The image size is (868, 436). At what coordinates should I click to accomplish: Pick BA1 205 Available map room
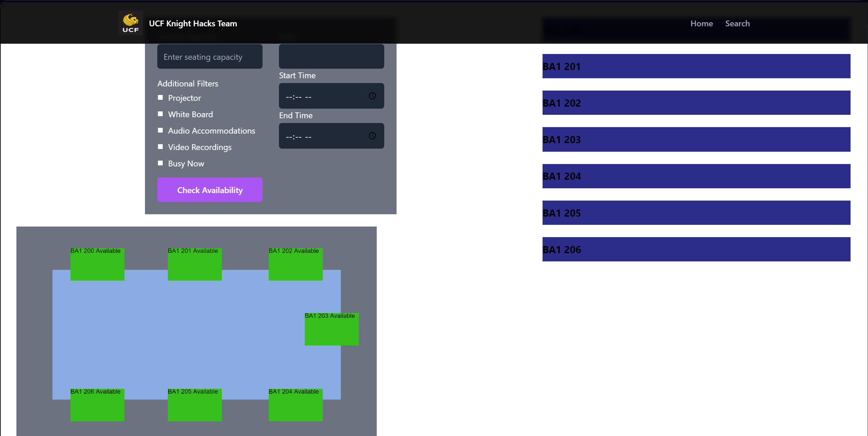195,405
